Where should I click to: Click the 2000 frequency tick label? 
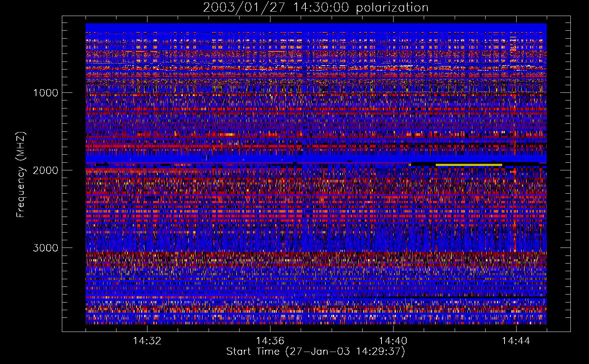46,170
